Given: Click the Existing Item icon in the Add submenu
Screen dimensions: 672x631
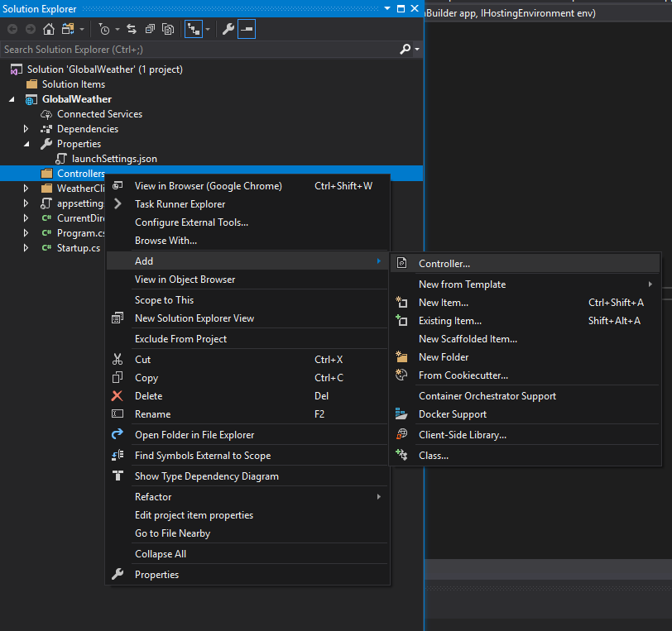Looking at the screenshot, I should (401, 320).
